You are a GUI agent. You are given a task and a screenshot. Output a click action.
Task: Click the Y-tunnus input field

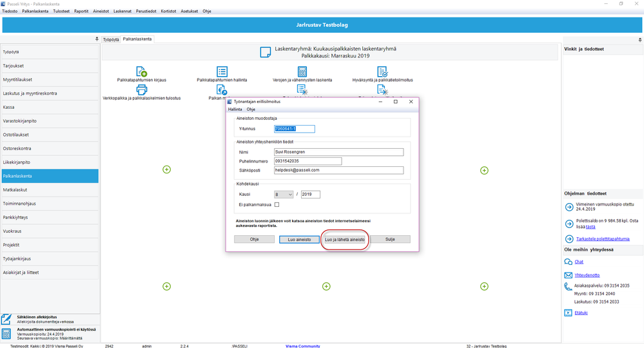click(295, 129)
